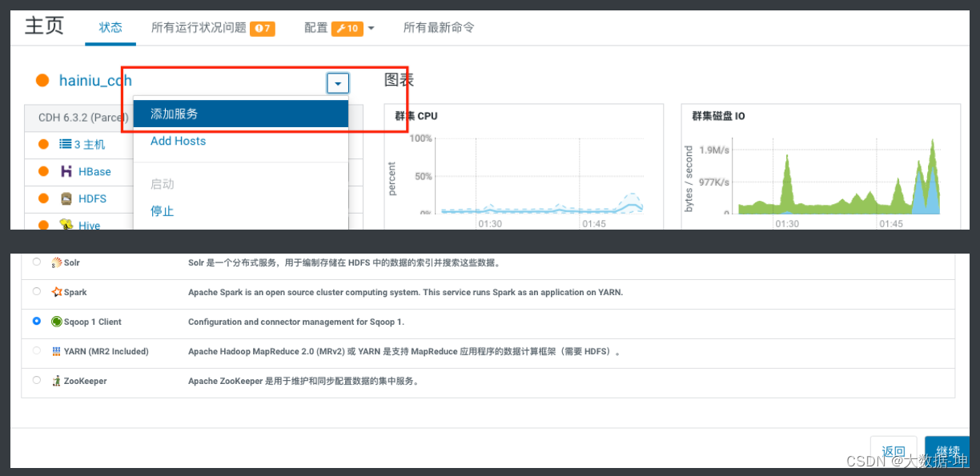
Task: Open the hainiu_cdh cluster dropdown arrow
Action: pos(338,83)
